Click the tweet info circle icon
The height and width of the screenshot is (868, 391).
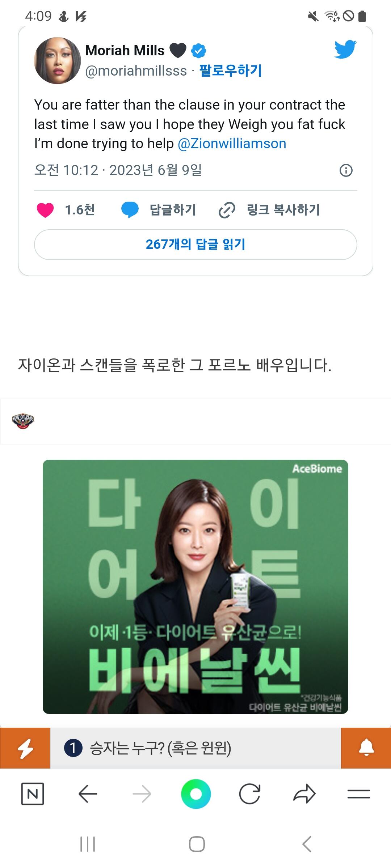(346, 170)
